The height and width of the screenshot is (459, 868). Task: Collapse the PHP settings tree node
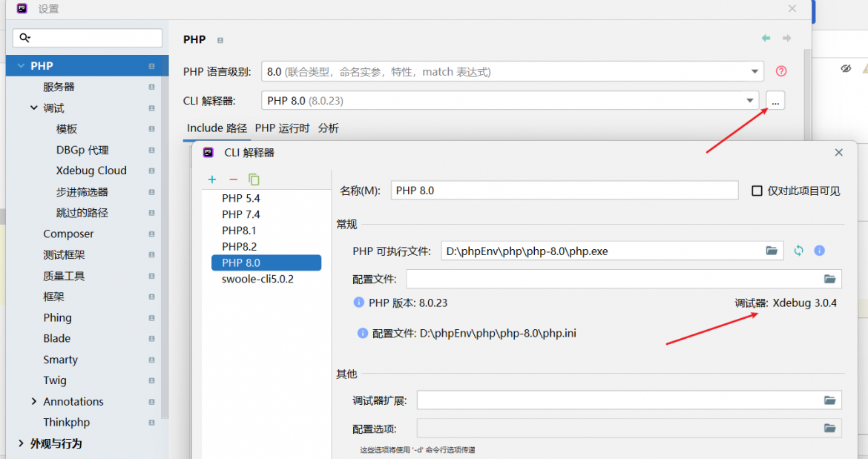(x=21, y=66)
